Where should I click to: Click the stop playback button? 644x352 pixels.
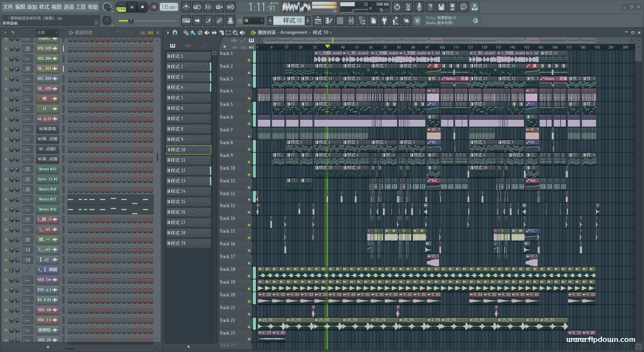click(x=143, y=7)
